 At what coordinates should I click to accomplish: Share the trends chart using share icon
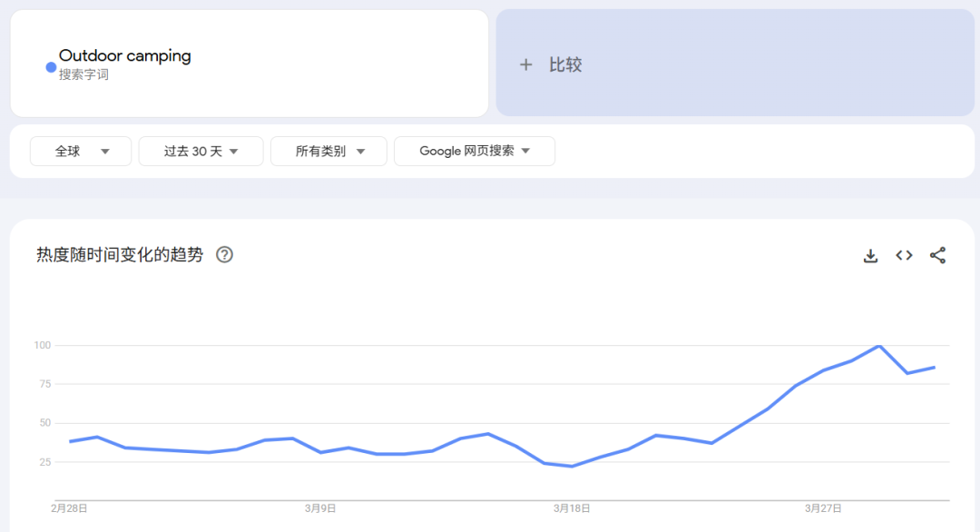938,255
